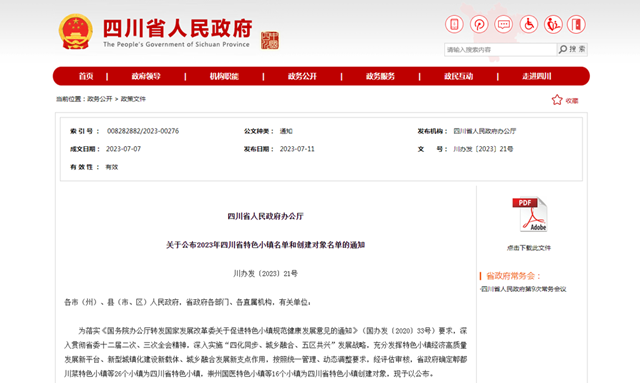Focus the search input field
The height and width of the screenshot is (383, 640).
pyautogui.click(x=500, y=49)
